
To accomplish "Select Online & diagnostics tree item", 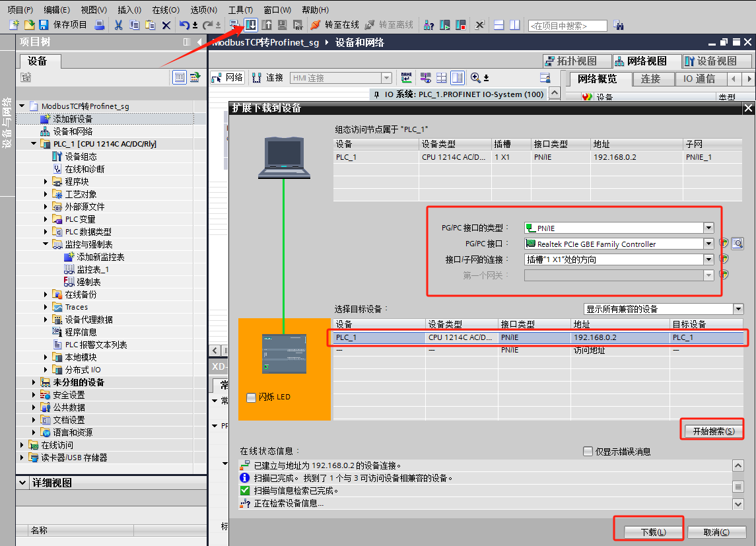I will click(x=85, y=169).
